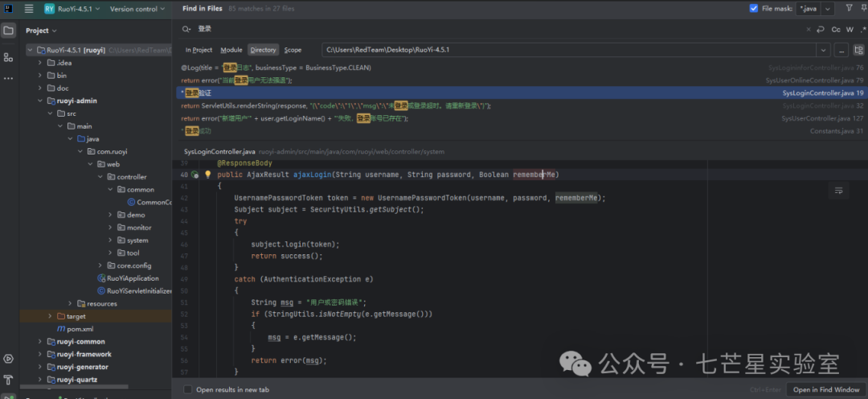The image size is (868, 399).
Task: Open the Project tool window folder icon
Action: [x=8, y=31]
